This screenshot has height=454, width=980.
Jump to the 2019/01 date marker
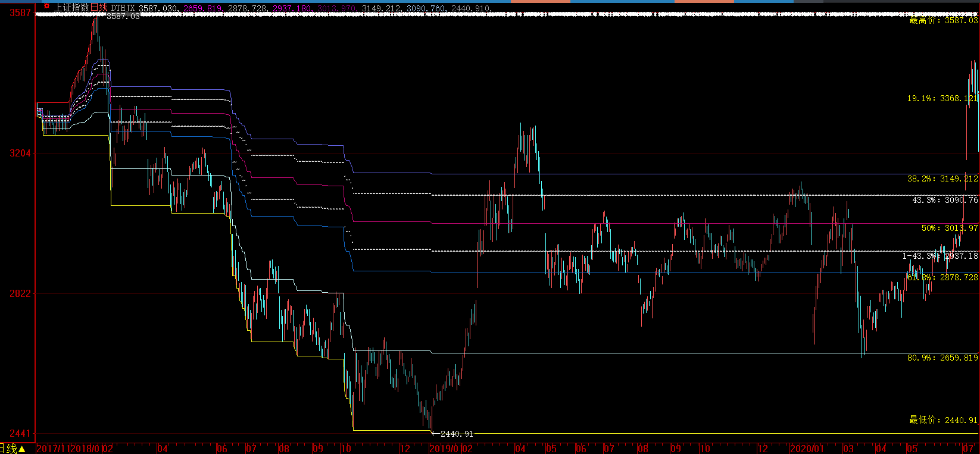point(445,449)
